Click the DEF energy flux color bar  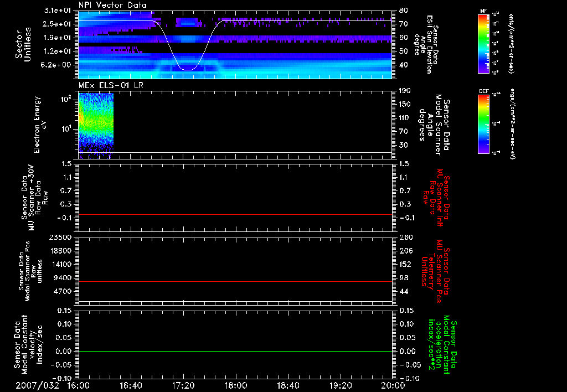(483, 124)
